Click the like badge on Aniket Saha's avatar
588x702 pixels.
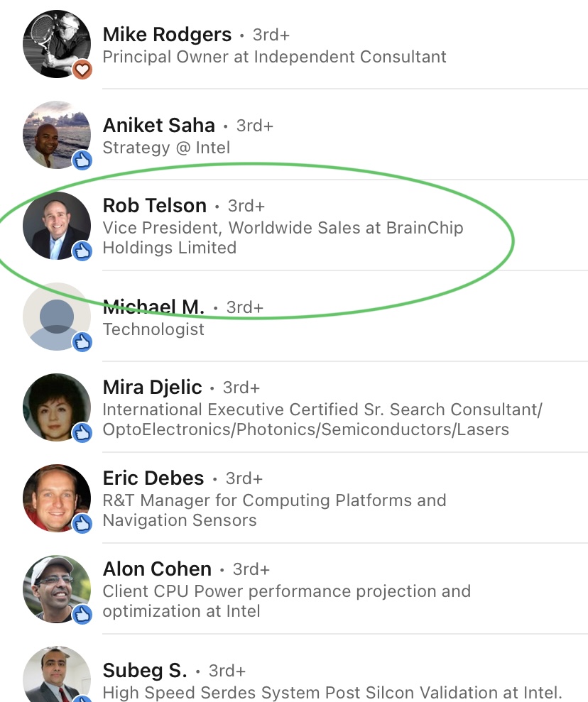click(x=82, y=160)
